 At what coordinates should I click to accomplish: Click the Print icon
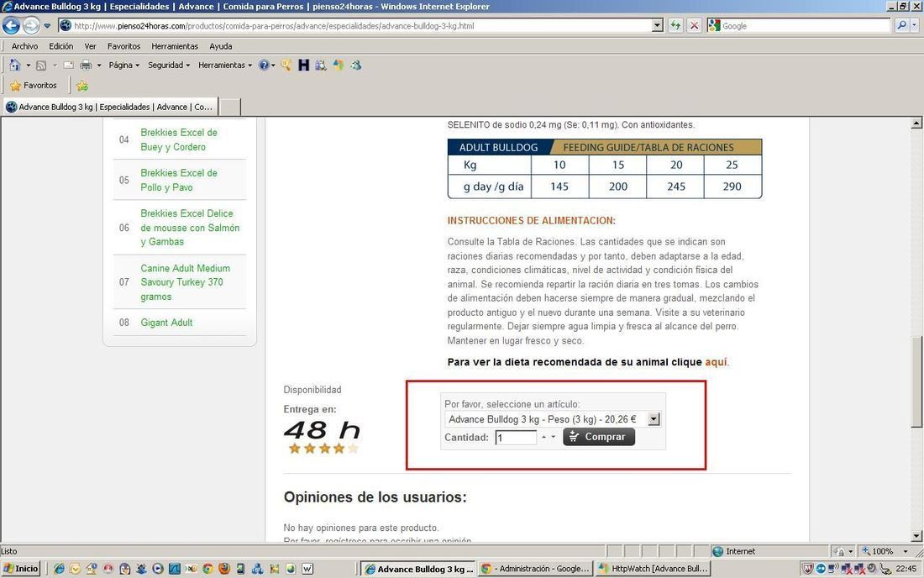tap(86, 65)
